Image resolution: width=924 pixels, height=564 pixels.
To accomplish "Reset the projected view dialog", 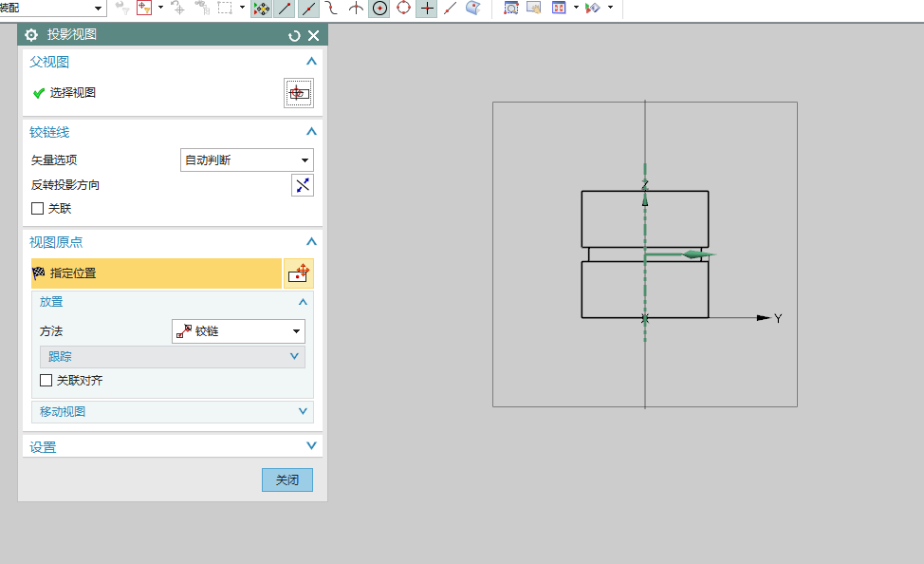I will [x=294, y=36].
